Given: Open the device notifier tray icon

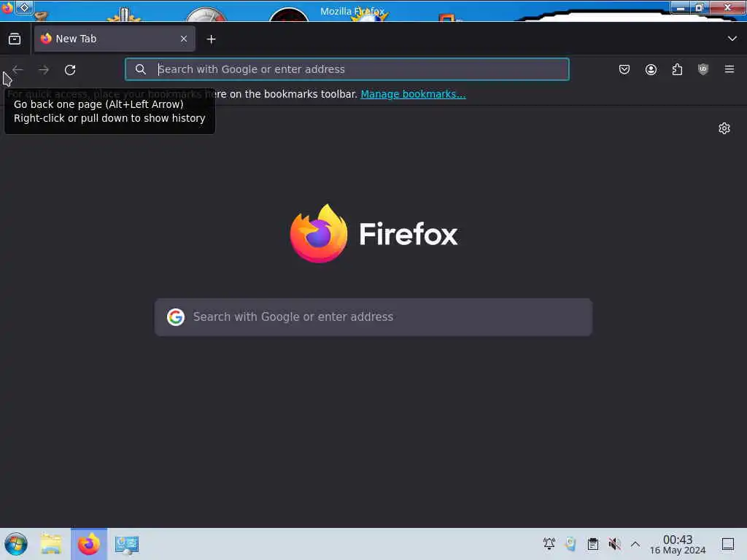Looking at the screenshot, I should (x=570, y=544).
